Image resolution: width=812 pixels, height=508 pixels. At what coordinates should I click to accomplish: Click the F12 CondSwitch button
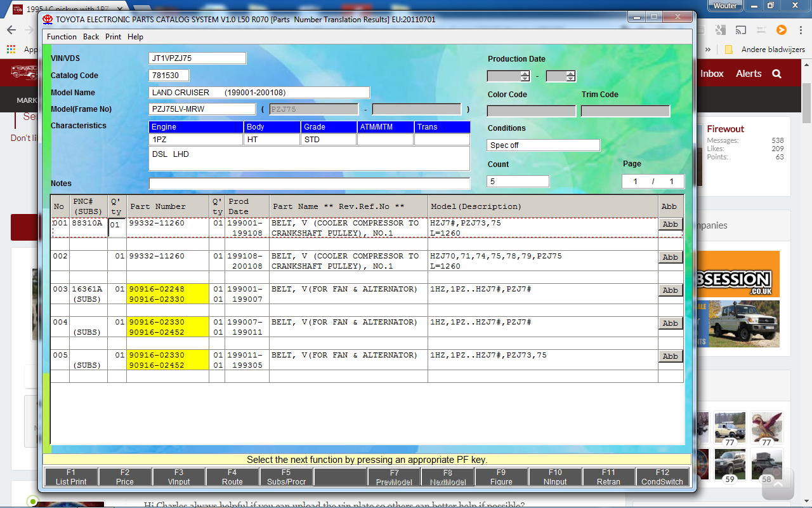(x=662, y=477)
